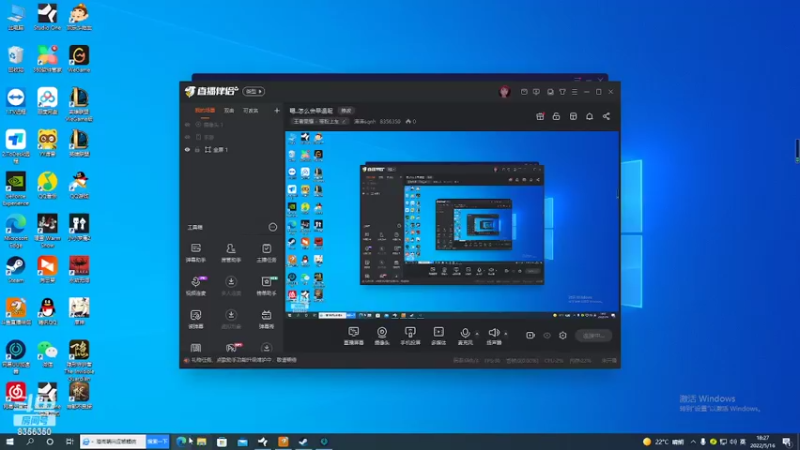800x450 pixels.
Task: Open the last tool in the toolbox's second row
Action: [x=266, y=286]
